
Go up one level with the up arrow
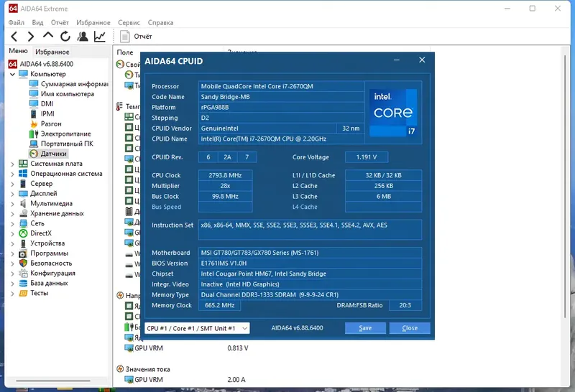[48, 35]
